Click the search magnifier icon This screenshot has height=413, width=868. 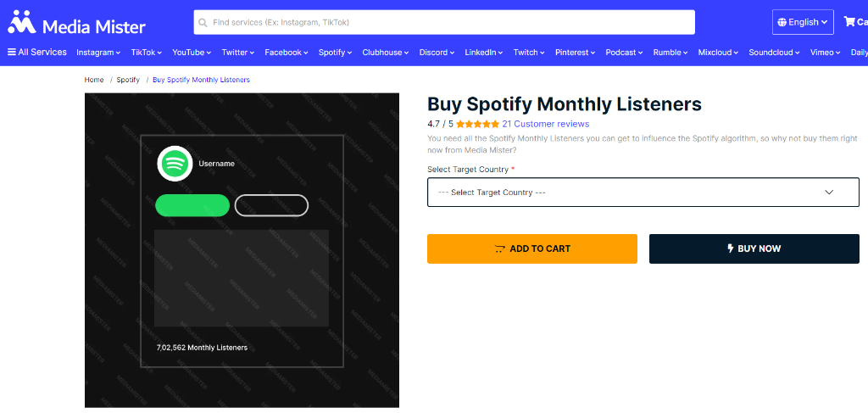click(x=203, y=23)
